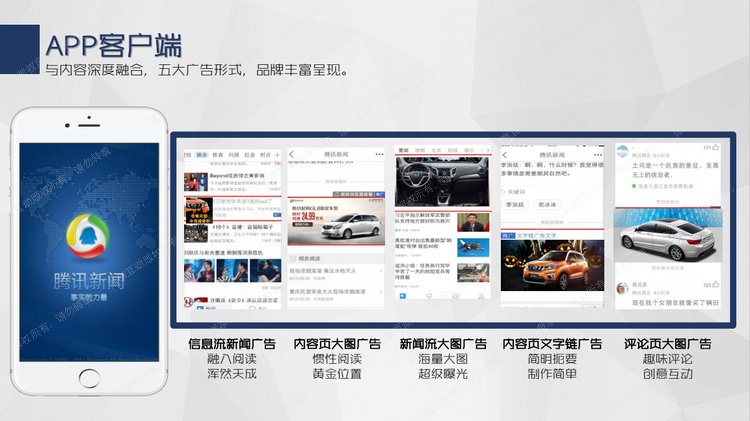
Task: Click the 浑然天成 caption text
Action: pos(232,374)
